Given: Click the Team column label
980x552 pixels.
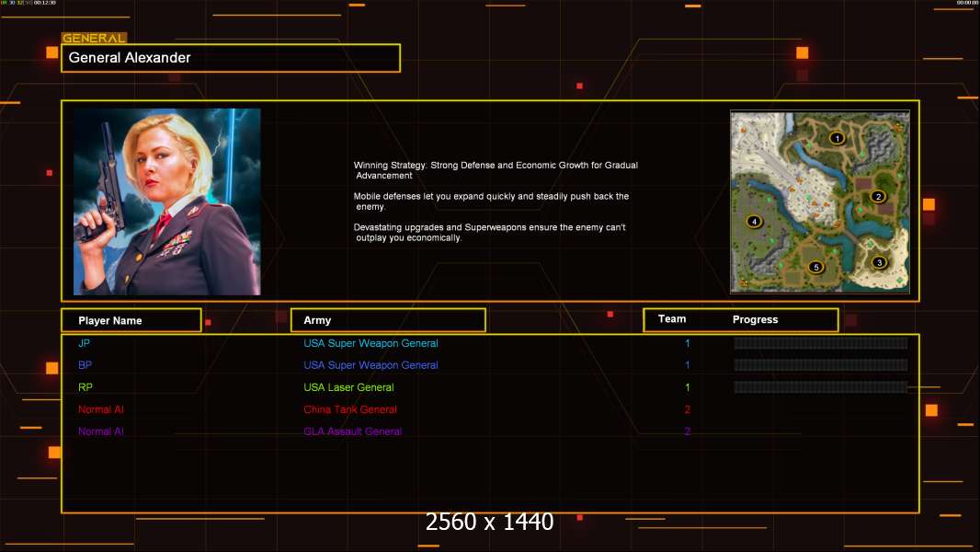Looking at the screenshot, I should coord(672,319).
